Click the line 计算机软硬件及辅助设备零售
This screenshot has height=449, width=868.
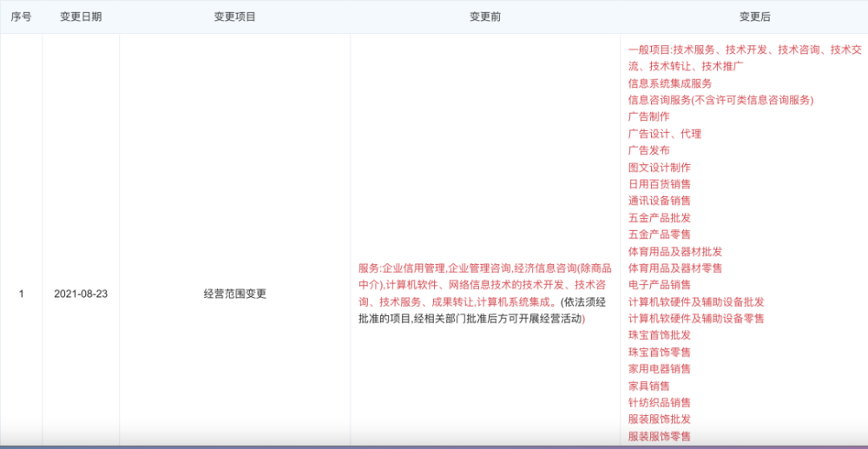click(x=696, y=319)
